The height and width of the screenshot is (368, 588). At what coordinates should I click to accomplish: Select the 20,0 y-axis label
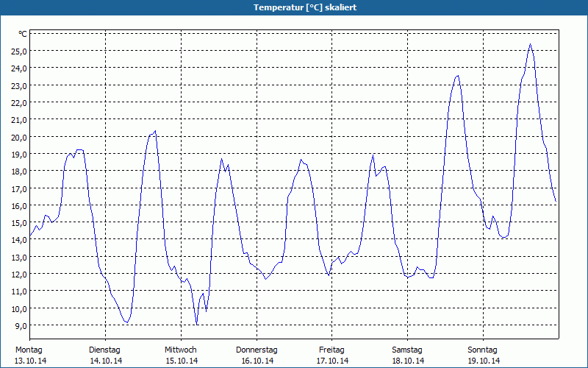click(18, 137)
